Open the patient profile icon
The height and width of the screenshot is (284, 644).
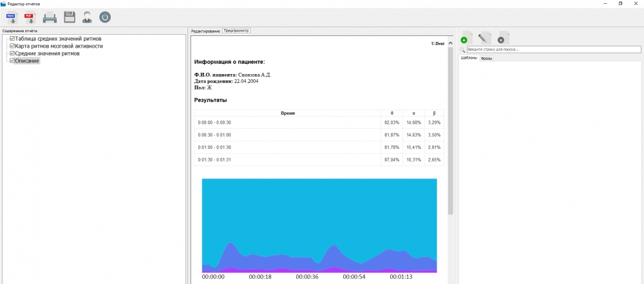(x=87, y=17)
